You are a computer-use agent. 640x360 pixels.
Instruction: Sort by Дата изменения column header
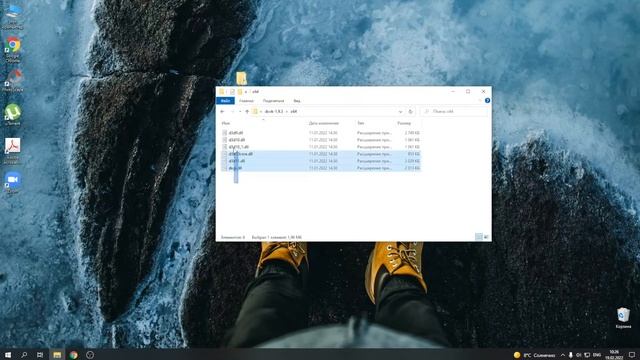[x=324, y=123]
